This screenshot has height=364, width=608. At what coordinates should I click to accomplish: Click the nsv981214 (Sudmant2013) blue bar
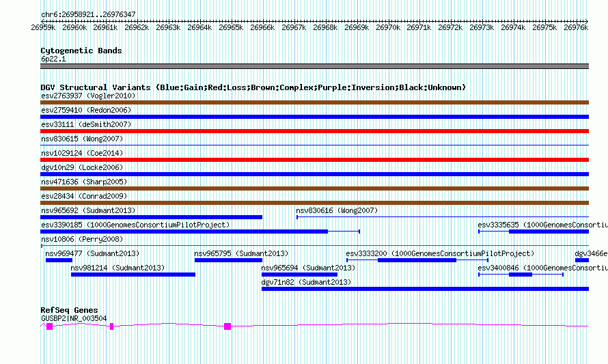pos(133,275)
